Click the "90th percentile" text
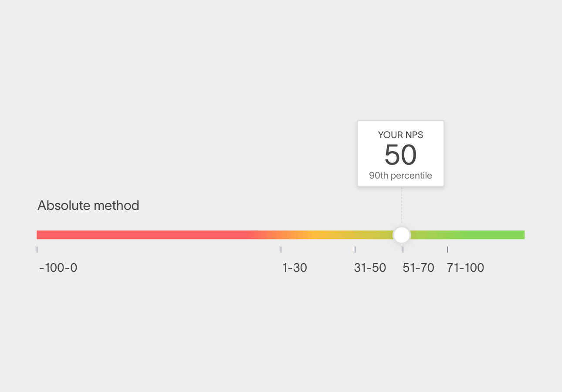Viewport: 562px width, 392px height. [400, 176]
